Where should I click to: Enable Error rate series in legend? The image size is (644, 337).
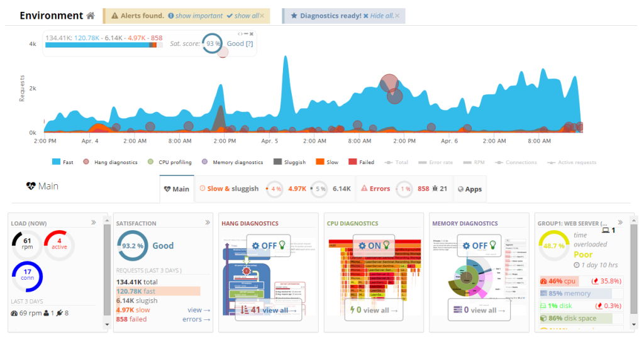tap(435, 162)
